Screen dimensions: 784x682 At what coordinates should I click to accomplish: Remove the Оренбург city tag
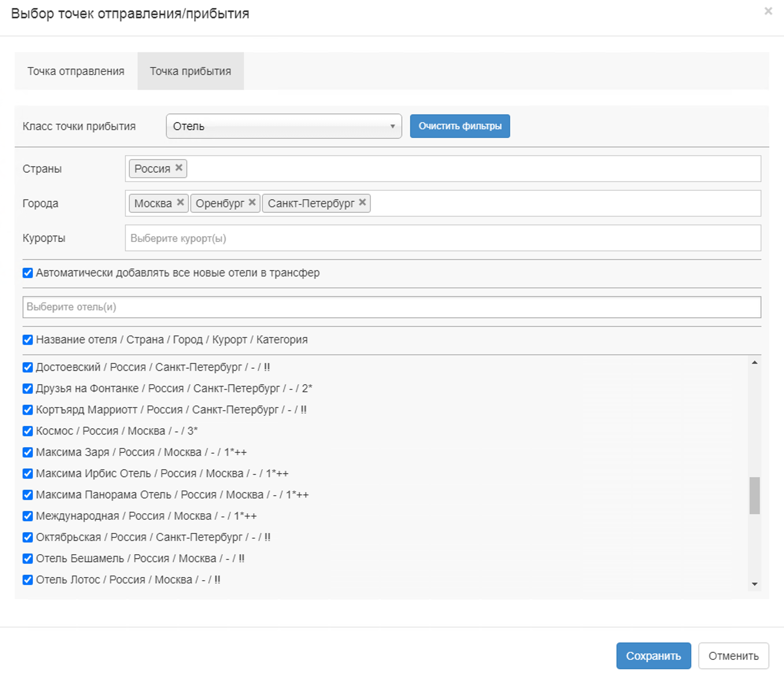pos(252,202)
